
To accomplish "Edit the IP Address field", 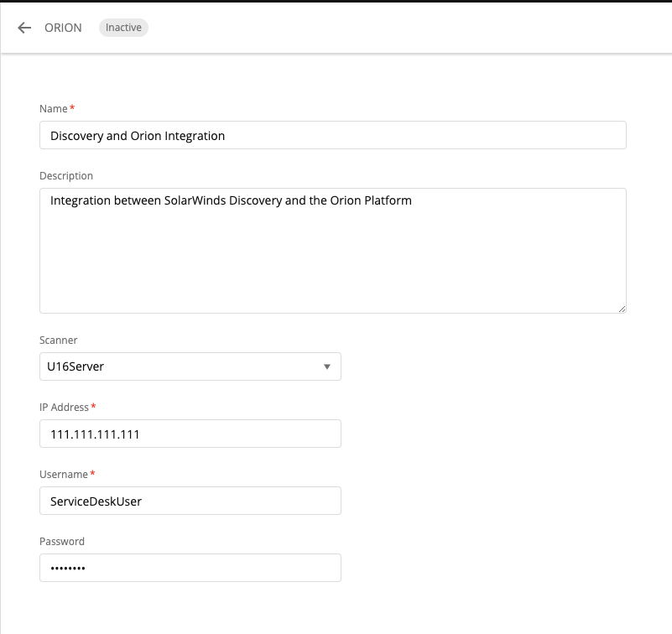I will click(x=190, y=434).
